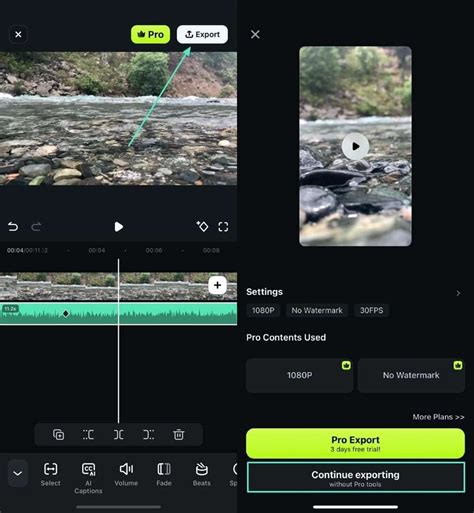Collapse the bottom toolbar with the chevron
This screenshot has height=513, width=474.
tap(18, 473)
